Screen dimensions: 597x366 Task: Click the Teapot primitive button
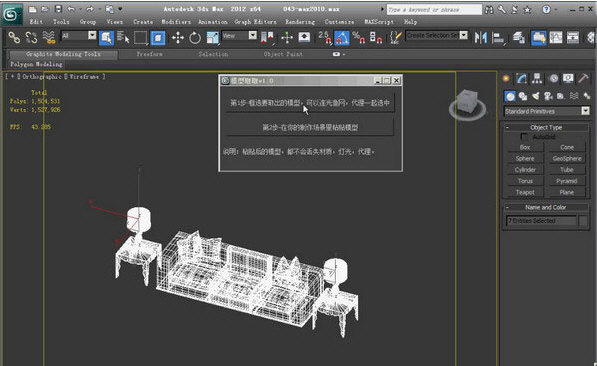[x=525, y=192]
